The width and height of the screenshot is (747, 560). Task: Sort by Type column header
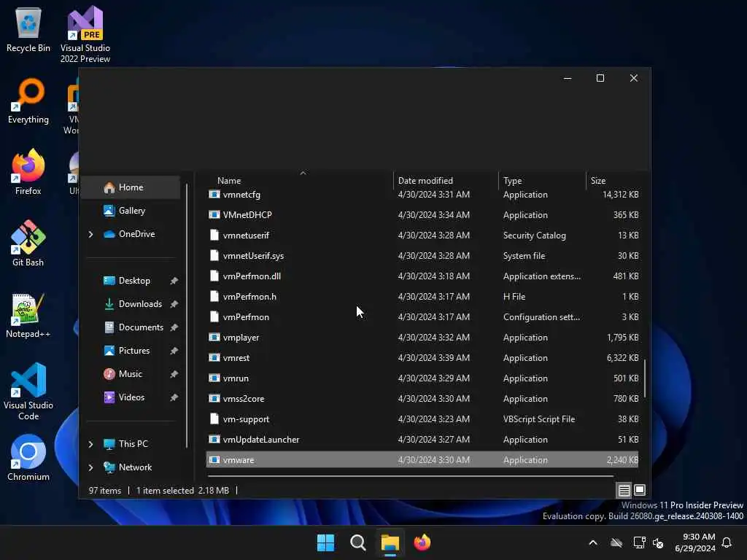click(542, 181)
